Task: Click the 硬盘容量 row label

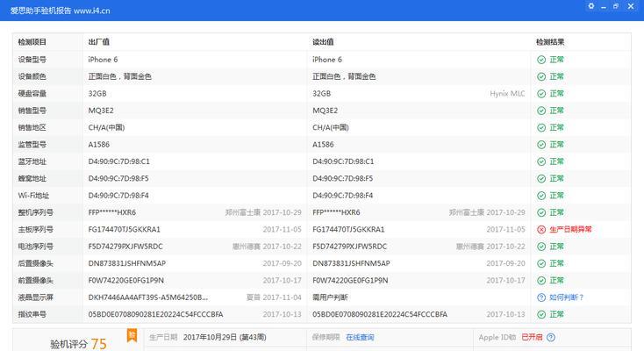Action: 32,94
